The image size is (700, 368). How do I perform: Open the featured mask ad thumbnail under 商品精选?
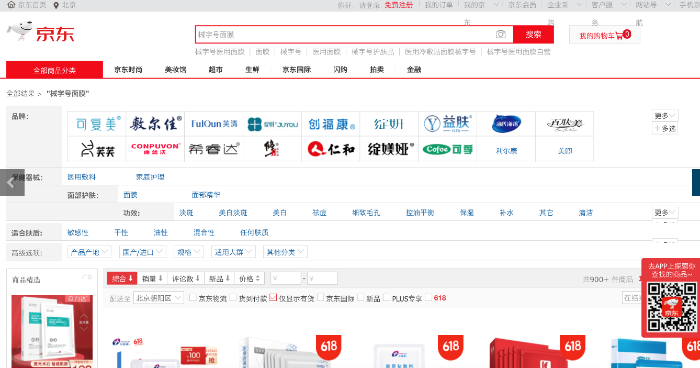52,331
